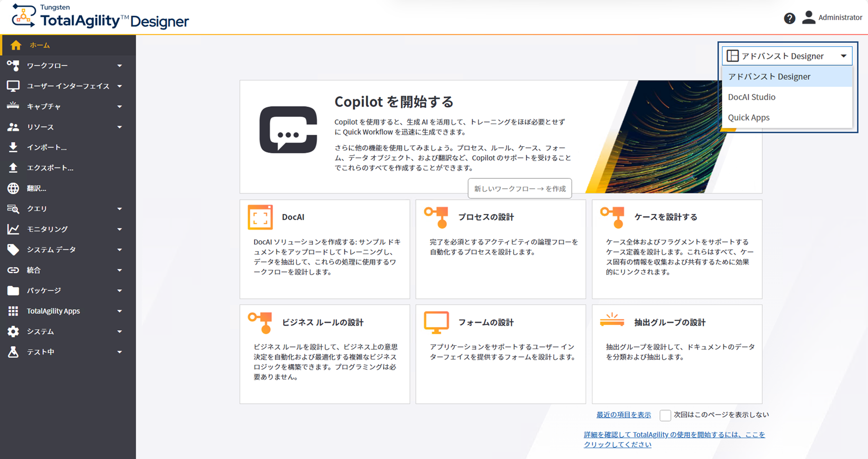This screenshot has height=459, width=868.
Task: Click the ワークフロー workflow icon
Action: click(13, 66)
